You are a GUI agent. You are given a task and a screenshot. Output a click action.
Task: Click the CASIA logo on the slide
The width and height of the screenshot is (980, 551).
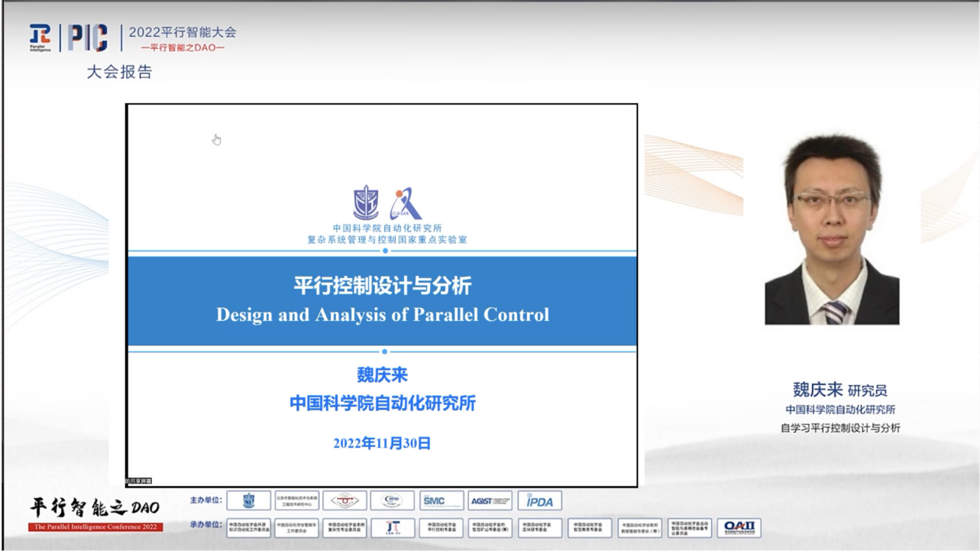[405, 204]
